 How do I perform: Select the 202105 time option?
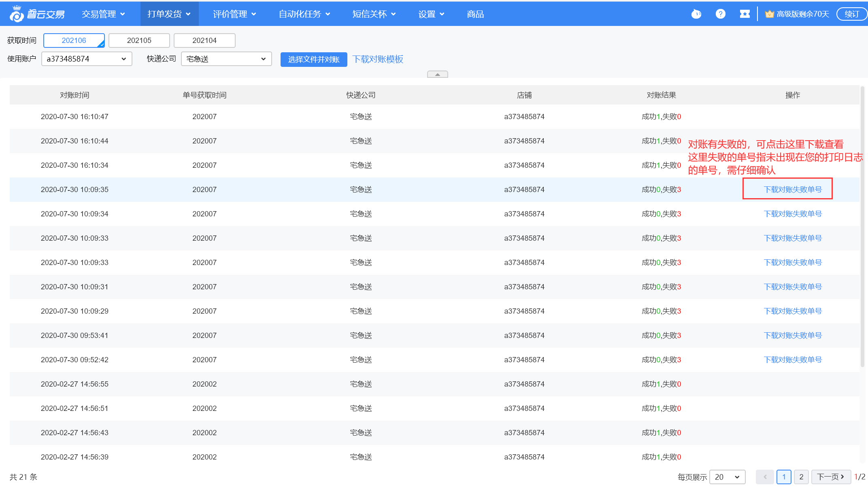click(139, 41)
